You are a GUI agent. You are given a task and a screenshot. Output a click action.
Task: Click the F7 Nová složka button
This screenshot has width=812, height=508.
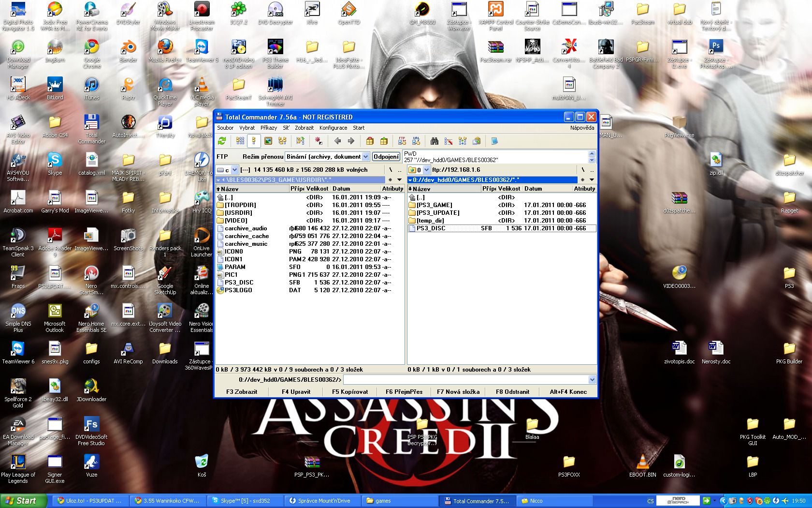coord(458,392)
